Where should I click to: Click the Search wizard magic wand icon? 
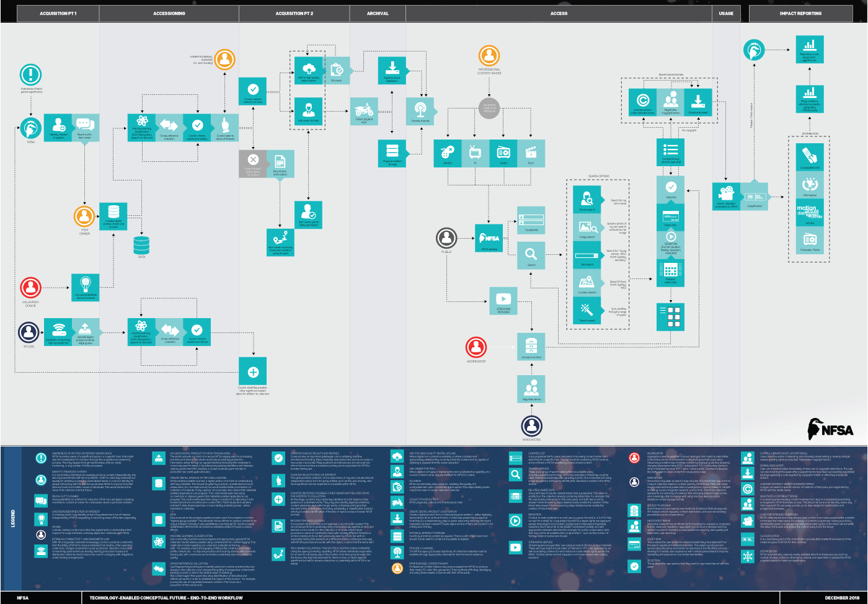587,310
